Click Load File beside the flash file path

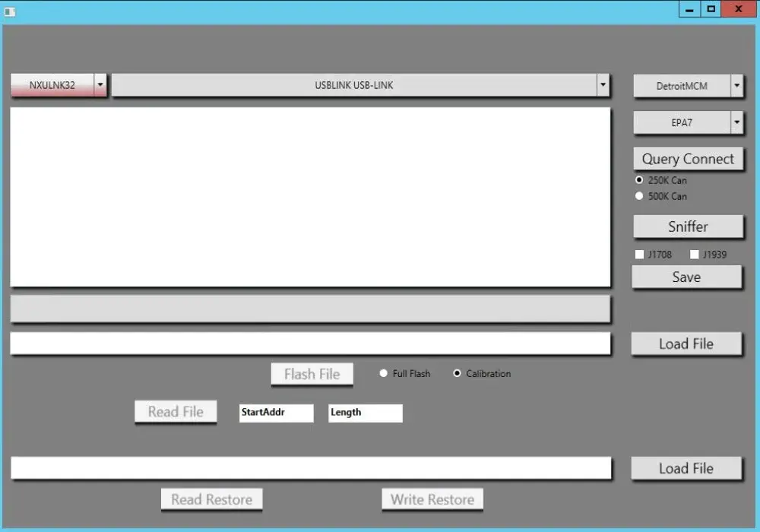coord(686,344)
